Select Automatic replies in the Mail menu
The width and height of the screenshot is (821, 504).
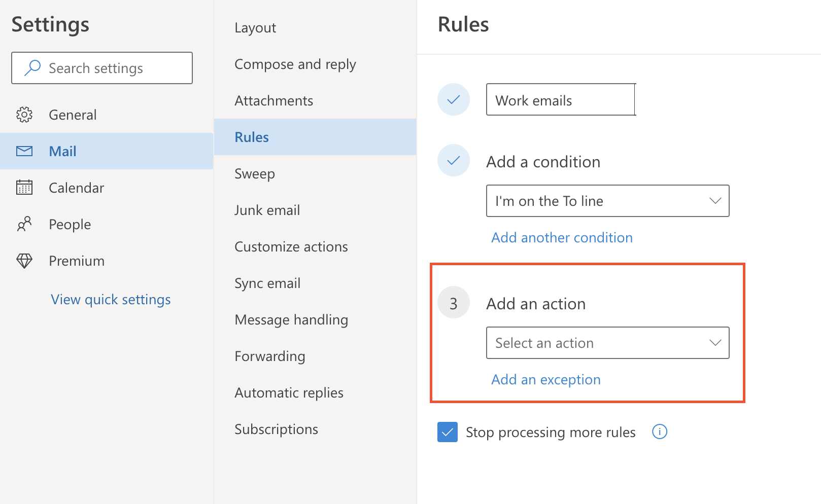[289, 392]
